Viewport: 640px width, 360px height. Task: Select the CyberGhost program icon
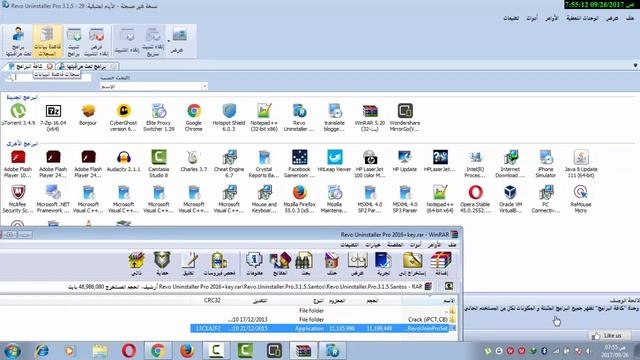tap(123, 118)
